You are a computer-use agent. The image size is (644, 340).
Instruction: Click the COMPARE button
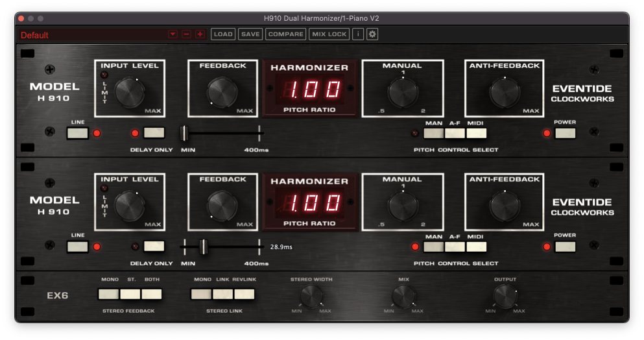click(286, 34)
